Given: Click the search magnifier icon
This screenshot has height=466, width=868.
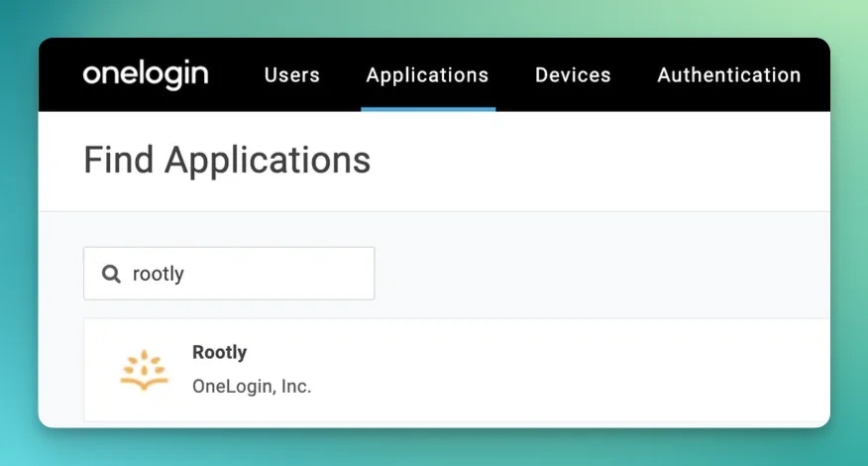Looking at the screenshot, I should [111, 274].
